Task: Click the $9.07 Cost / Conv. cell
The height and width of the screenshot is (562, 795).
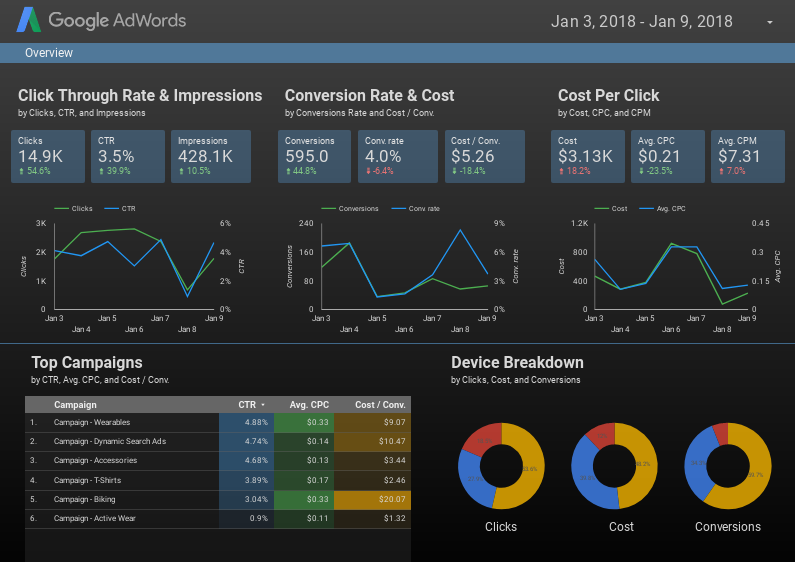Action: (x=372, y=423)
